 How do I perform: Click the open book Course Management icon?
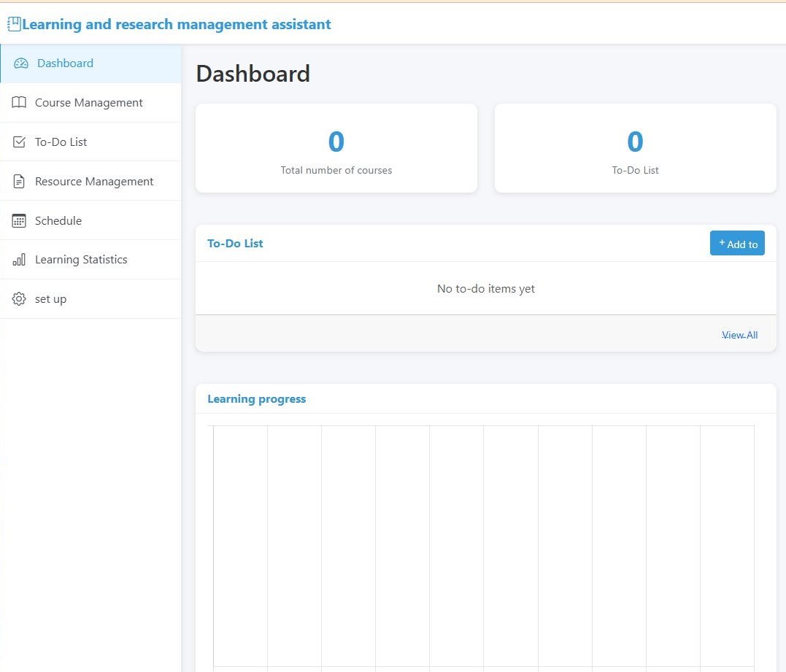[19, 103]
